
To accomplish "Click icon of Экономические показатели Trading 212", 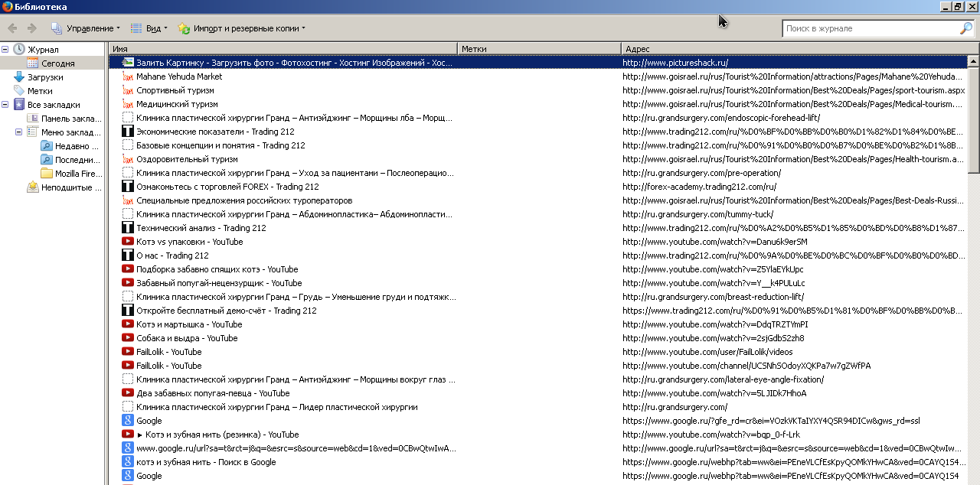I will [128, 132].
